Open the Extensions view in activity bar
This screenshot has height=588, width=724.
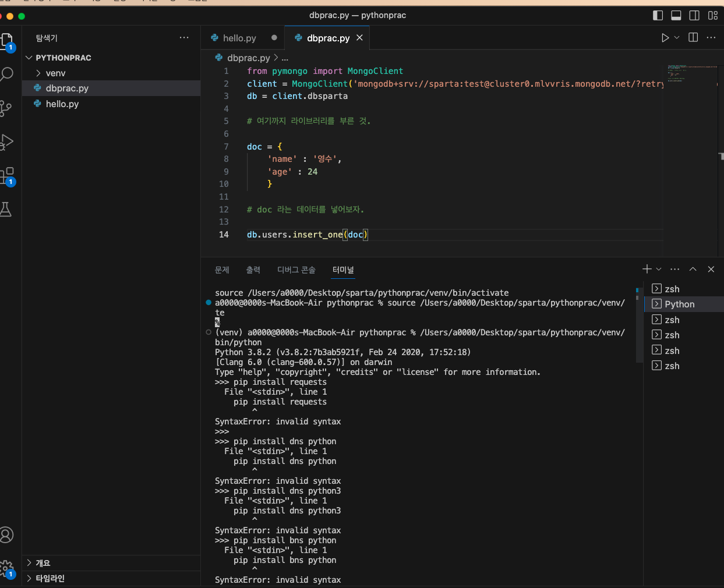click(7, 176)
